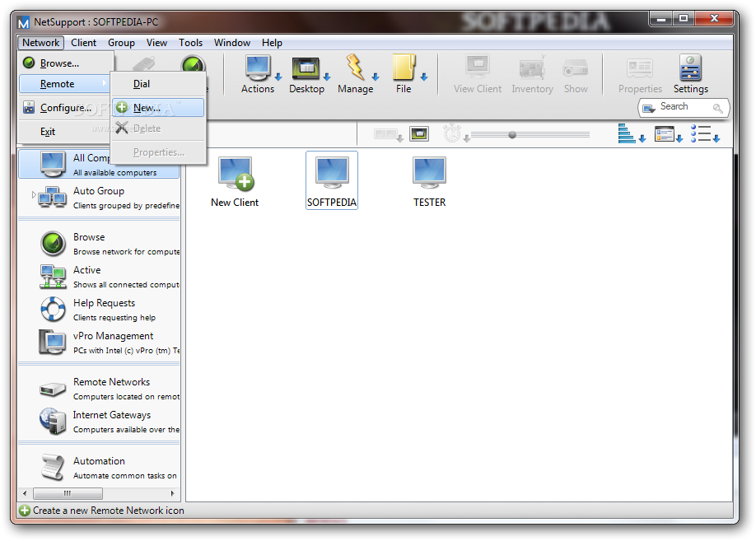Click the Show projector icon
The height and width of the screenshot is (541, 756).
coord(576,74)
